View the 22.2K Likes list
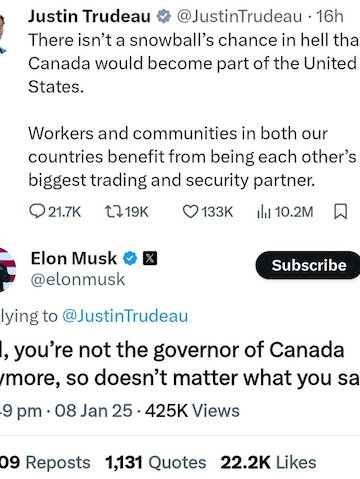The image size is (360, 479). coord(268,462)
